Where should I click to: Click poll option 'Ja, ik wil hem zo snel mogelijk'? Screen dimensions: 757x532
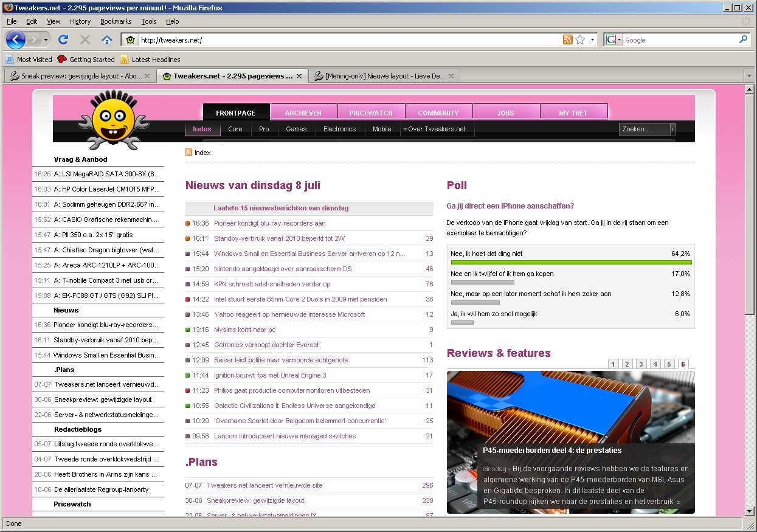494,314
